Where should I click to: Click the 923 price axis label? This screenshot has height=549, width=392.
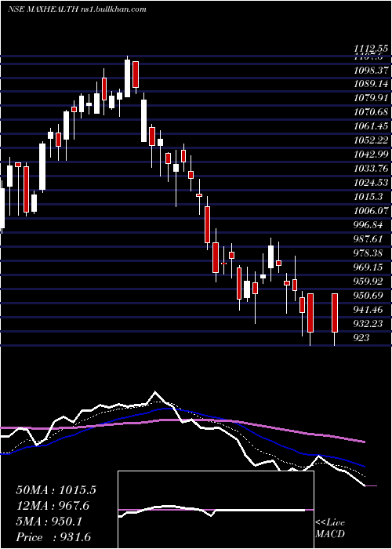[361, 337]
